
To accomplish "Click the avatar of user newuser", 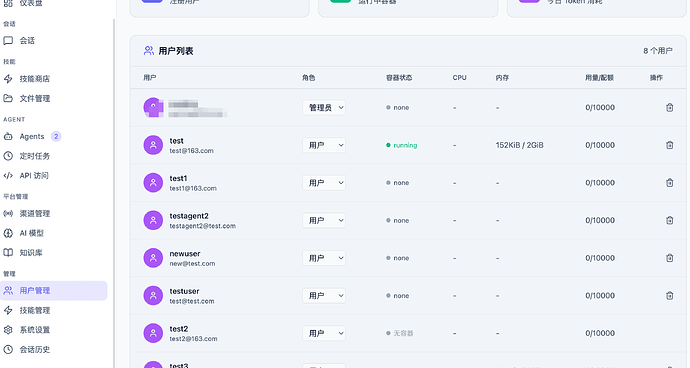I will coord(153,258).
